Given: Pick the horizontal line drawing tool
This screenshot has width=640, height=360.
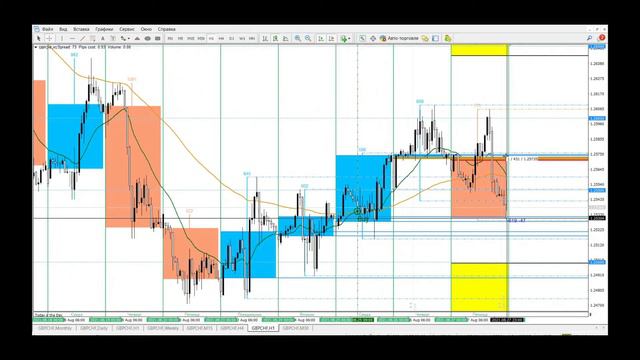Looking at the screenshot, I should point(72,38).
